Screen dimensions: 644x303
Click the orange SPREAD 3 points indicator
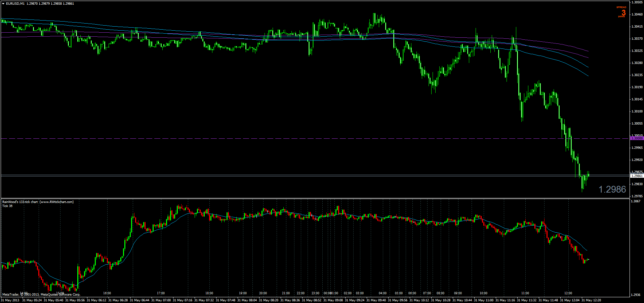pos(621,12)
